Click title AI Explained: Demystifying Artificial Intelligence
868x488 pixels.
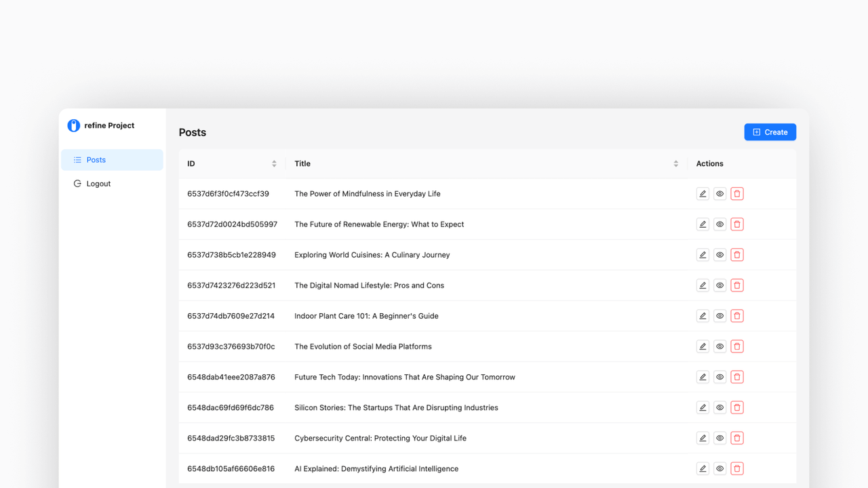pos(376,468)
